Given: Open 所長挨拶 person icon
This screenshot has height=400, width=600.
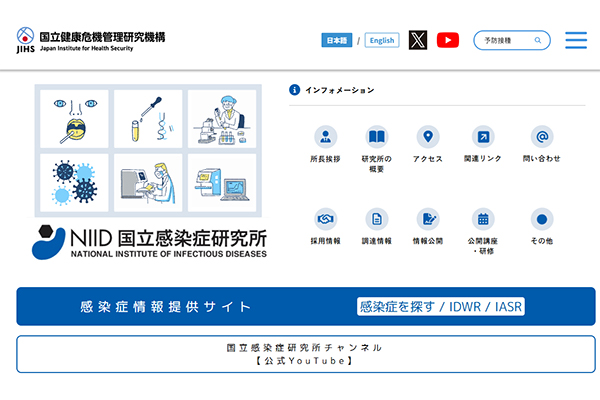Looking at the screenshot, I should [325, 137].
